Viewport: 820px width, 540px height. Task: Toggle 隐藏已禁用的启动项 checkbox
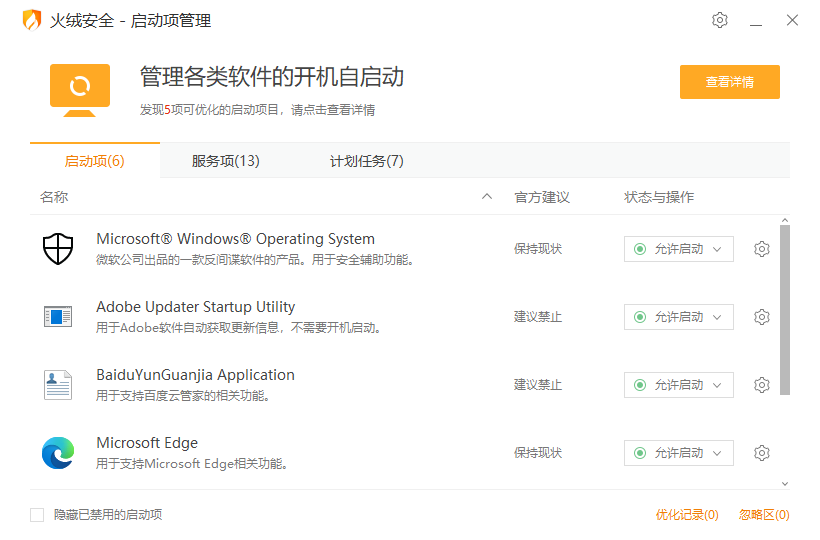tap(37, 515)
